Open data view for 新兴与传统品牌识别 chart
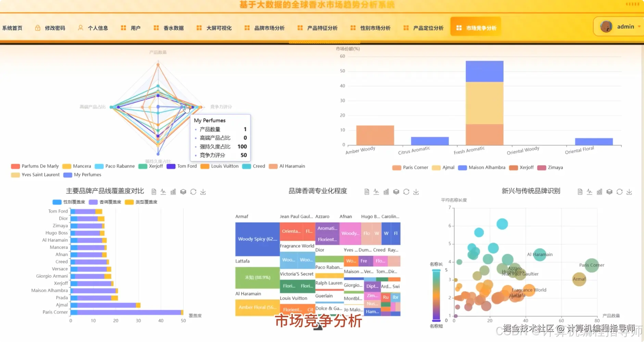This screenshot has height=342, width=644. pyautogui.click(x=580, y=192)
